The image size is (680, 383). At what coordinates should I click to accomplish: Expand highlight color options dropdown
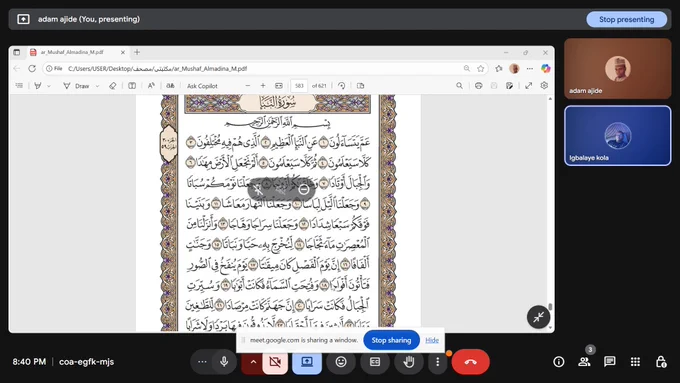[49, 86]
